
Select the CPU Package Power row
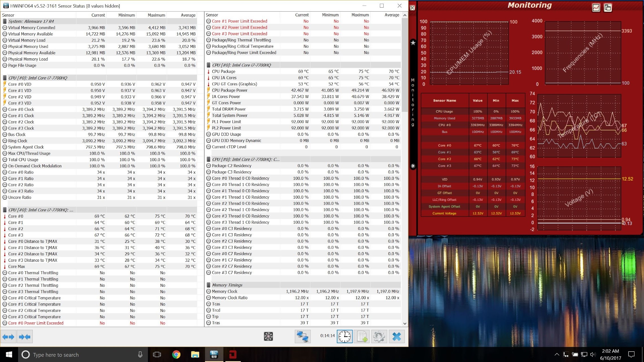pyautogui.click(x=302, y=90)
